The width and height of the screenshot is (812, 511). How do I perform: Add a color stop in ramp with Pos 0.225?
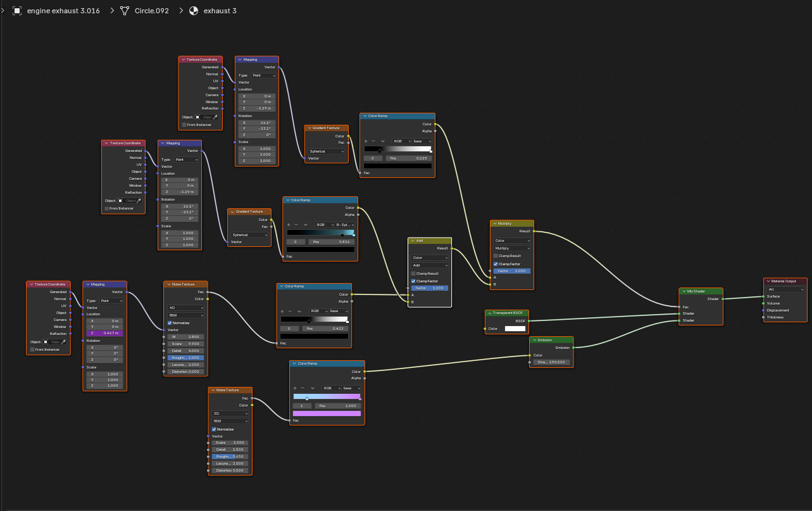click(x=367, y=141)
